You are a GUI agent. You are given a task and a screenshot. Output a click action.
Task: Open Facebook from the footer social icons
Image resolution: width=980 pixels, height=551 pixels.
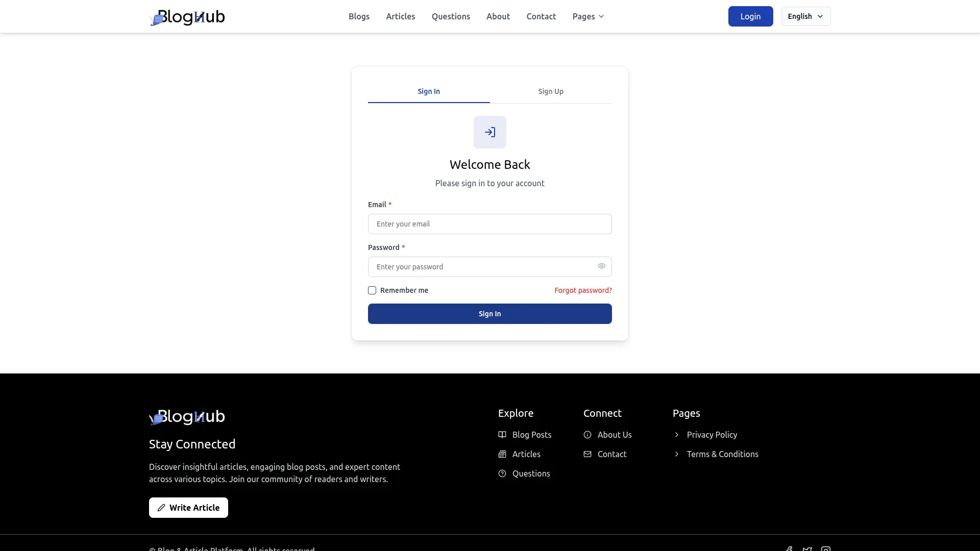coord(789,548)
